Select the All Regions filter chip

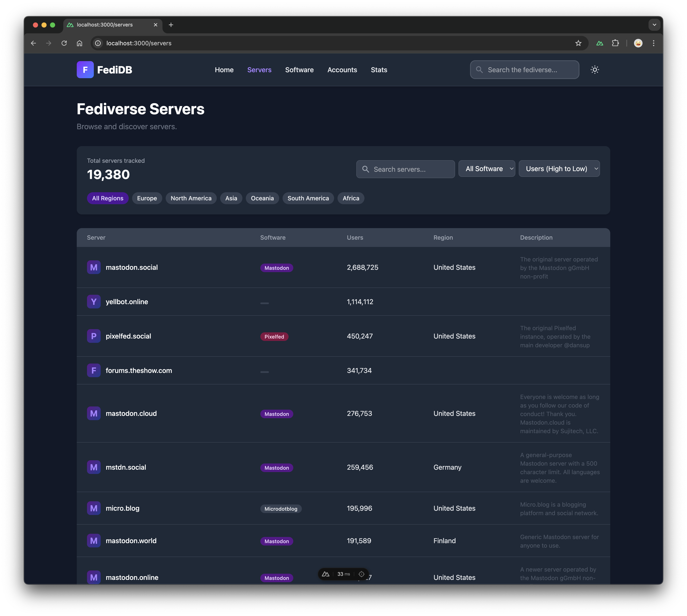point(108,198)
